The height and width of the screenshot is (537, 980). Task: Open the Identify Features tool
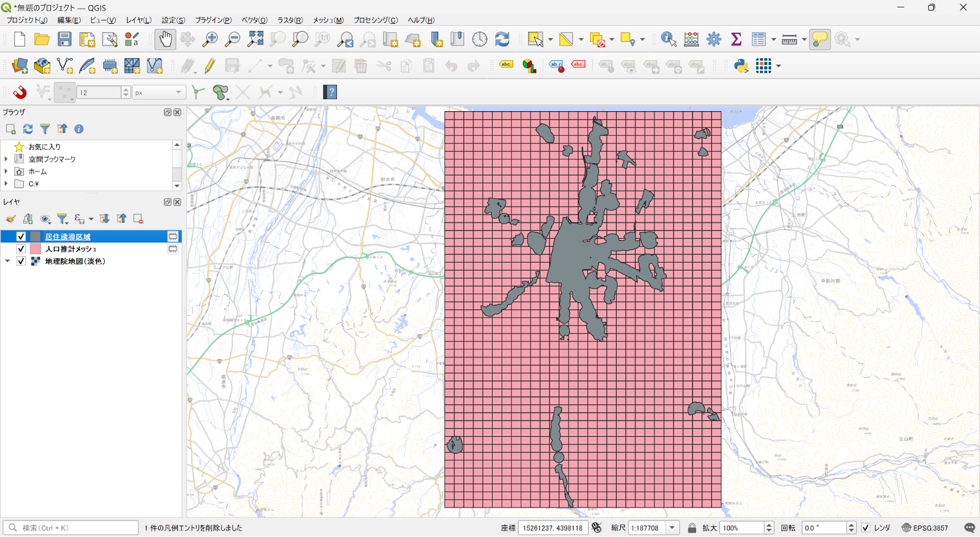[668, 39]
